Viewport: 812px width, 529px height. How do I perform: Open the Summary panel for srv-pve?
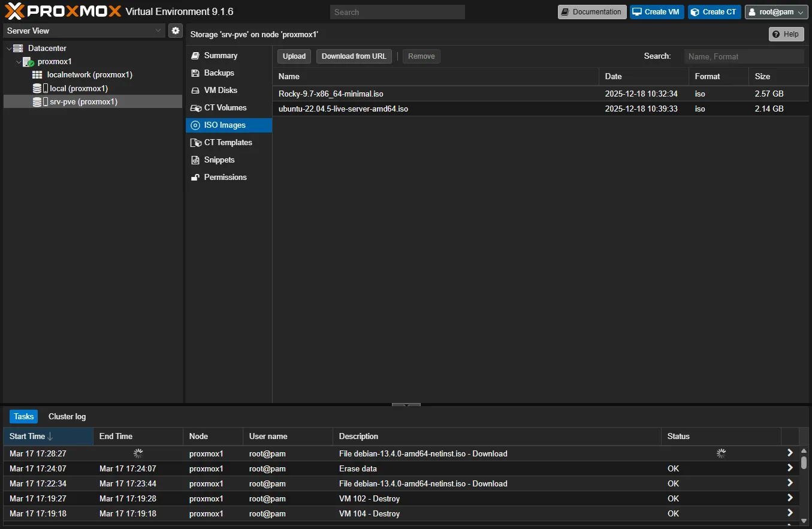point(219,55)
